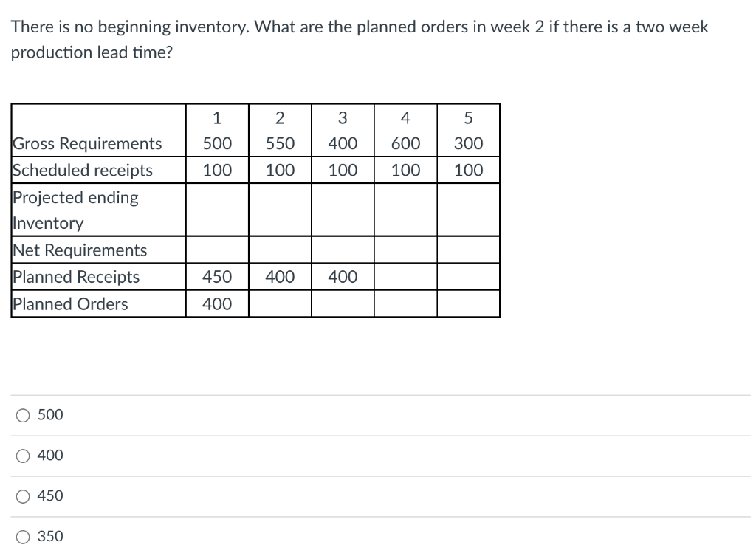The width and height of the screenshot is (756, 559).
Task: Click the week 2 column header
Action: pyautogui.click(x=280, y=117)
